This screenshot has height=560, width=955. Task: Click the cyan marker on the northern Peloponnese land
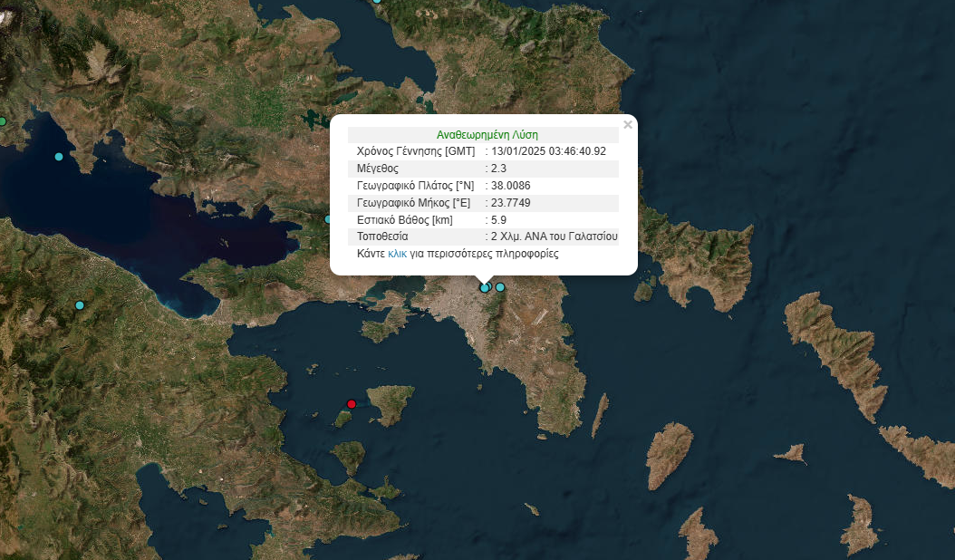click(x=80, y=305)
